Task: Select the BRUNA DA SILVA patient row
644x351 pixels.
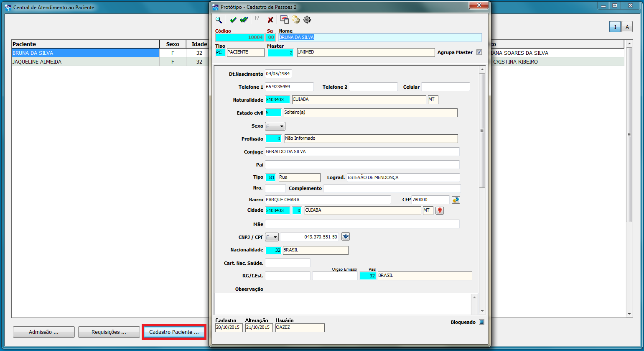Action: (x=85, y=53)
